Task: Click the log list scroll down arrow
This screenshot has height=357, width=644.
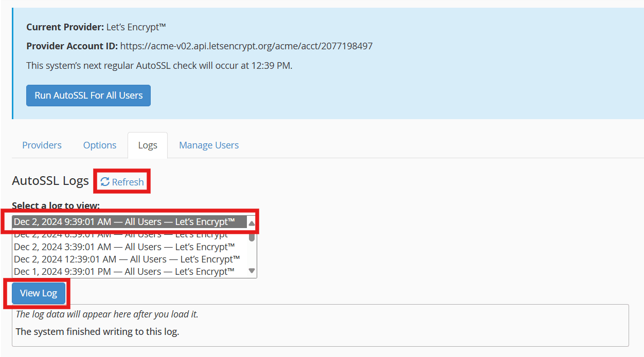Action: tap(252, 271)
